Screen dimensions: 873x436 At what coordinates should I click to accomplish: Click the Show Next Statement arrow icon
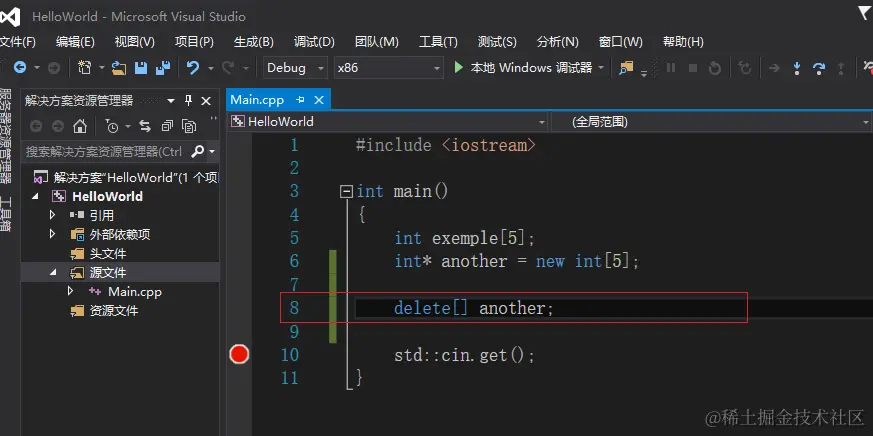[774, 68]
